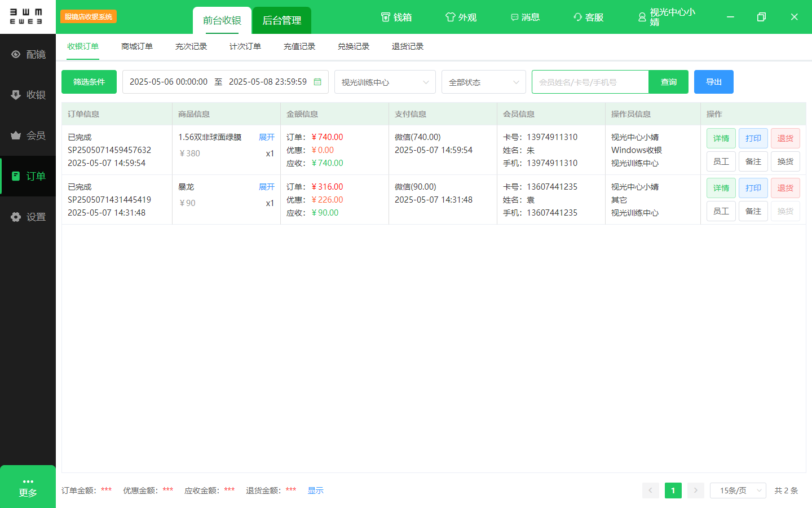Select the 退货记录 tab
The width and height of the screenshot is (812, 508).
click(408, 46)
